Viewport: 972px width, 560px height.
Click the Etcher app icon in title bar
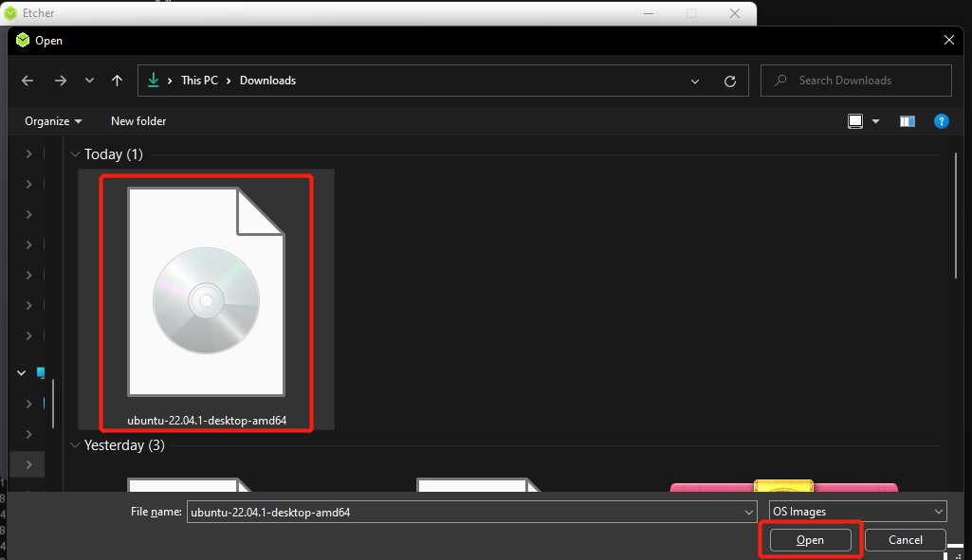pos(10,13)
